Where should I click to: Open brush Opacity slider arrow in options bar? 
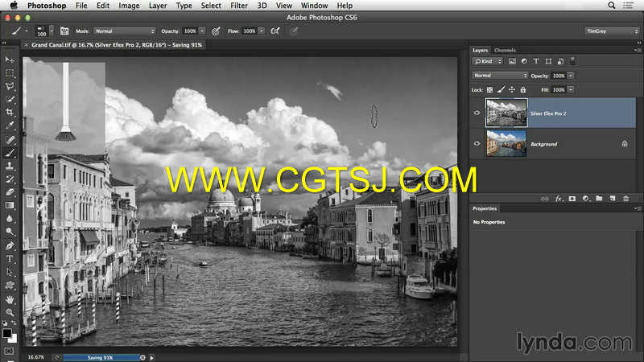(x=202, y=31)
